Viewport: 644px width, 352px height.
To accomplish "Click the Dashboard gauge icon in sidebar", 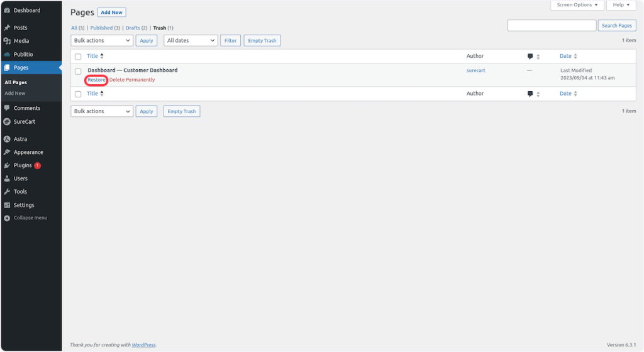I will click(7, 11).
